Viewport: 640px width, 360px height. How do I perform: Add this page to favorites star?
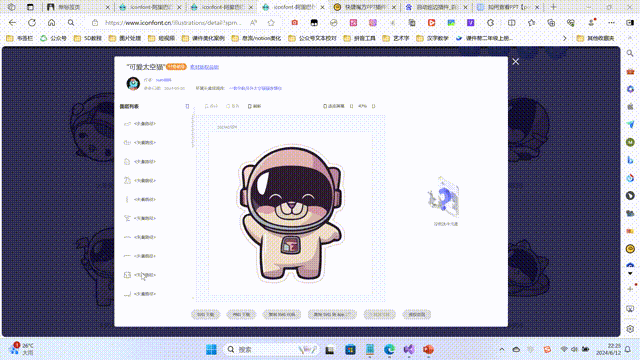271,23
